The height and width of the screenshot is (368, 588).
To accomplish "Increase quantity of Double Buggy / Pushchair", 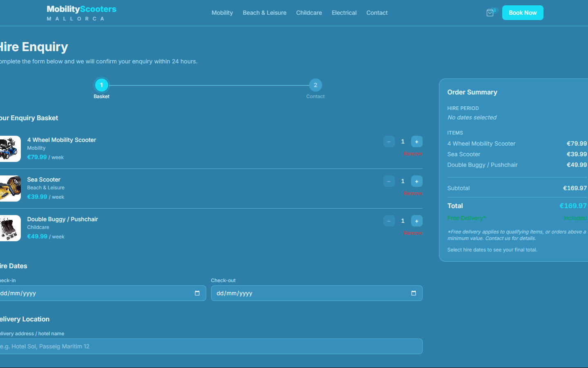I will 416,221.
